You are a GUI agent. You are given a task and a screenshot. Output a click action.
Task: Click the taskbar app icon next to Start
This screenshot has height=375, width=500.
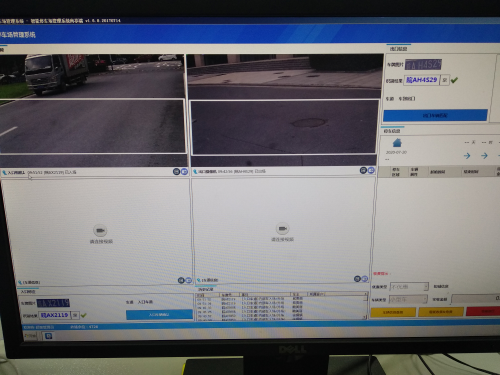click(48, 336)
